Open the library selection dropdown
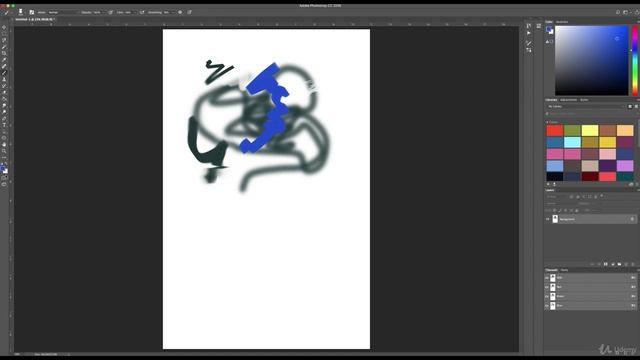 coord(586,107)
